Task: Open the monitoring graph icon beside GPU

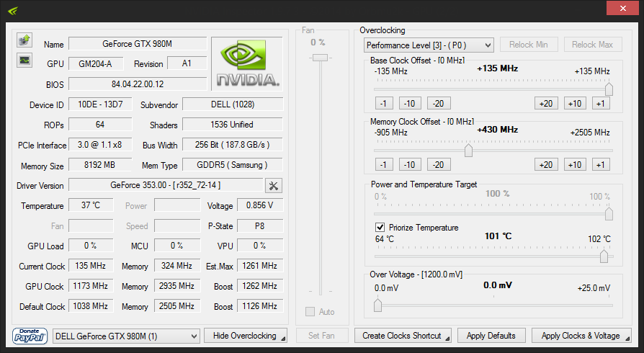Action: 24,61
